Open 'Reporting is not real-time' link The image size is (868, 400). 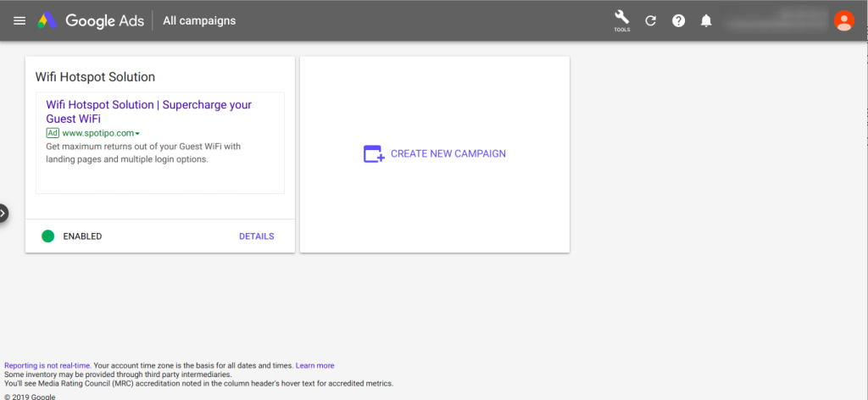point(47,365)
